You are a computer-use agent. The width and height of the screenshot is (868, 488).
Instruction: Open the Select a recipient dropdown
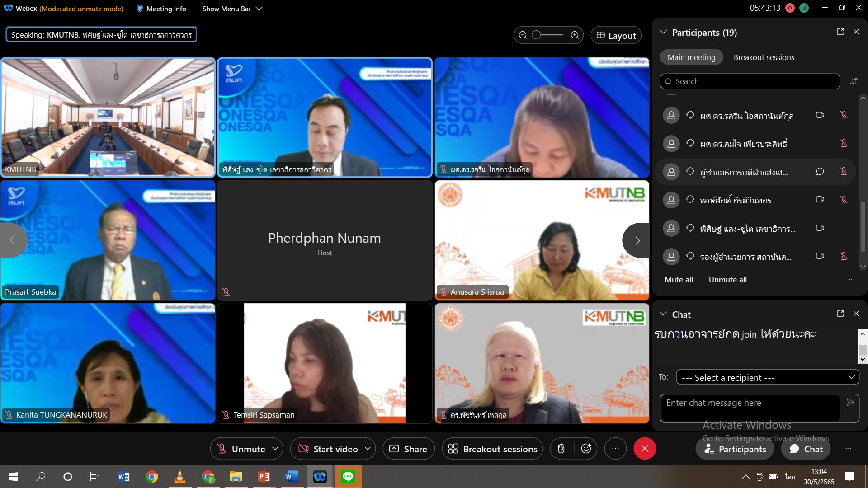[767, 377]
